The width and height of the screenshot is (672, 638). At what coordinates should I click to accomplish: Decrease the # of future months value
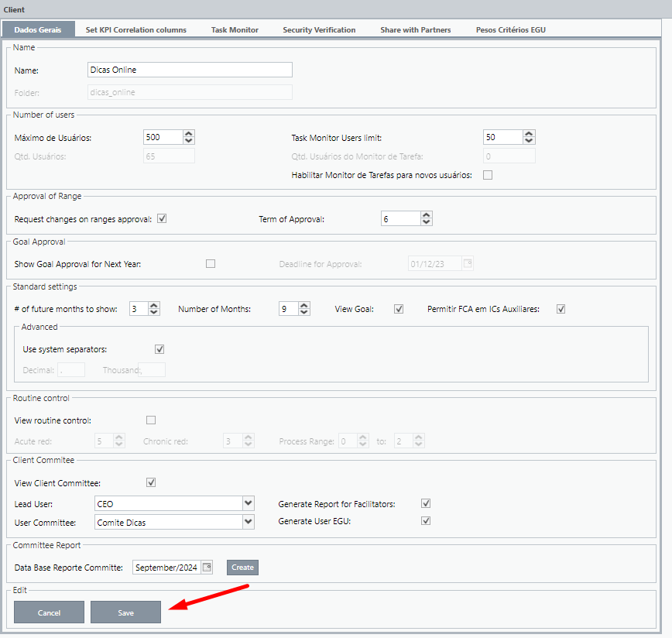153,313
